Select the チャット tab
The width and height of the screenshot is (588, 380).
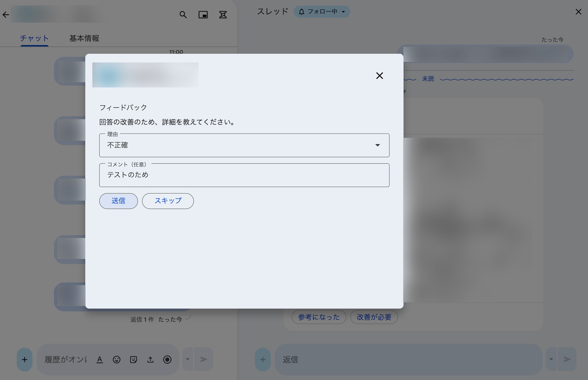click(34, 38)
